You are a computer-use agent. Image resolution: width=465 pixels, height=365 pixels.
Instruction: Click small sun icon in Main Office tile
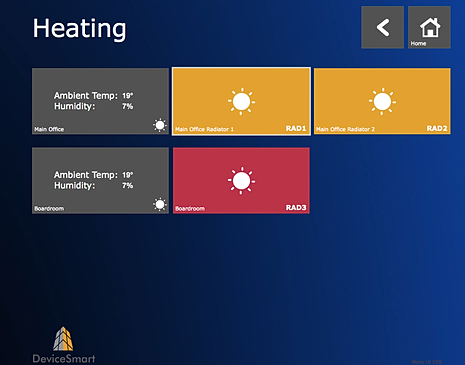coord(160,125)
